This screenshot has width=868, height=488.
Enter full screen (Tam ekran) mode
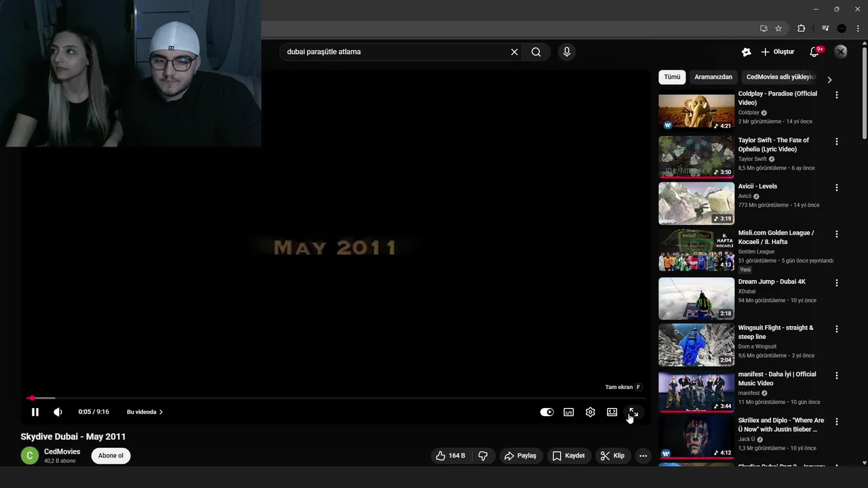(633, 412)
